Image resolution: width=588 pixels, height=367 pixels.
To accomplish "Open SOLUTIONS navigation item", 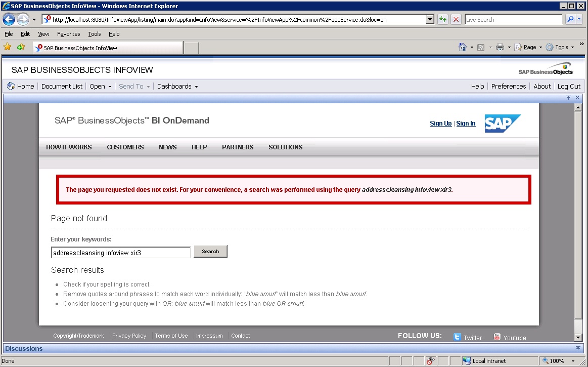I will 285,147.
